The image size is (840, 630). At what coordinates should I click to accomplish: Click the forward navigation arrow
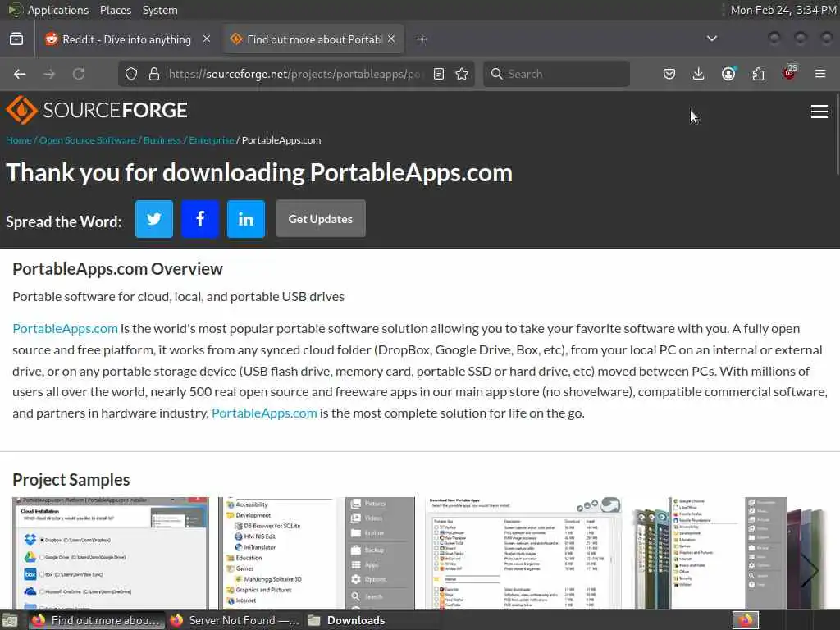click(x=49, y=74)
